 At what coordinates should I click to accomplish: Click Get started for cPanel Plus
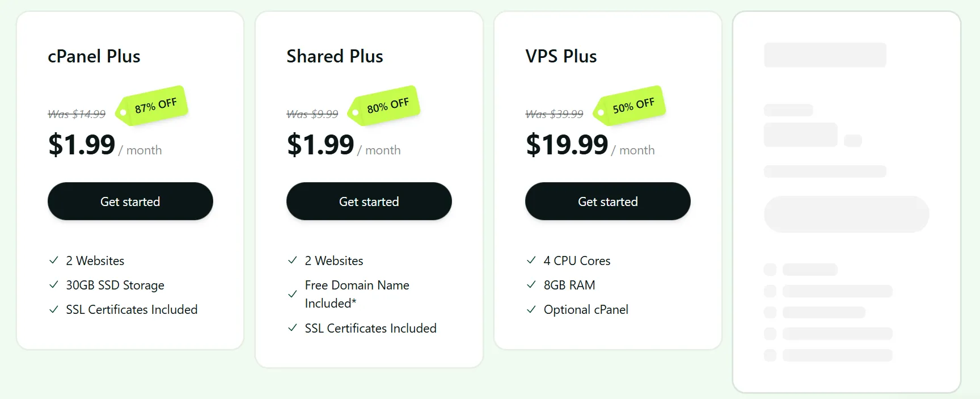pyautogui.click(x=130, y=201)
